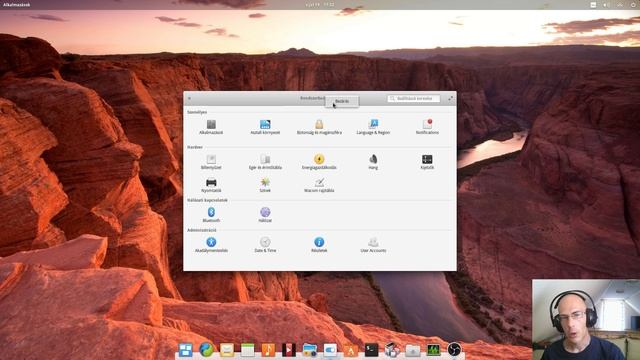Open the Bluetooth settings pane
Viewport: 640px width, 360px height.
tap(211, 215)
